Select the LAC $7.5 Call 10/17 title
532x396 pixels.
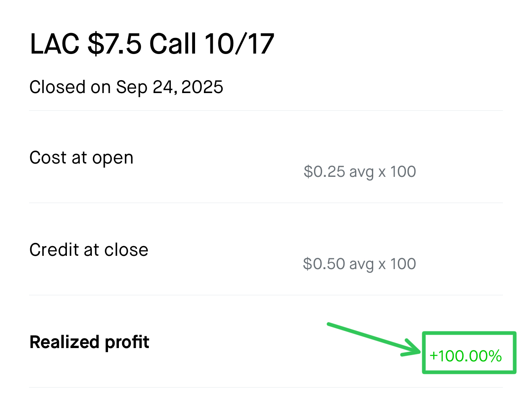tap(152, 44)
